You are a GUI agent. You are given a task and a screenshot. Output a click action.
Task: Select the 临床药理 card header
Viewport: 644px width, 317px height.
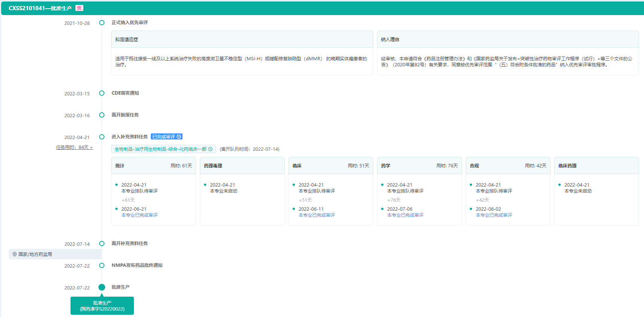pyautogui.click(x=596, y=166)
